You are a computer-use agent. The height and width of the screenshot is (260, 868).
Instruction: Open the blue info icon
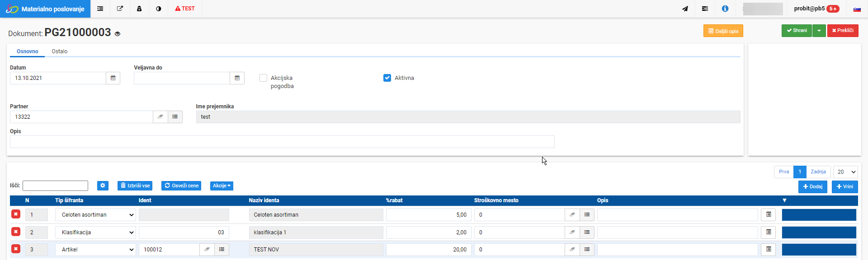click(725, 9)
